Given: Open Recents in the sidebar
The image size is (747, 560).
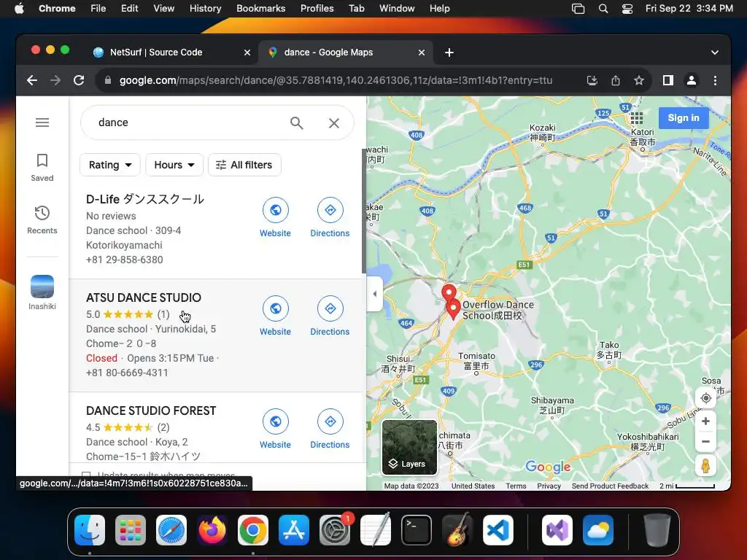Looking at the screenshot, I should (42, 219).
